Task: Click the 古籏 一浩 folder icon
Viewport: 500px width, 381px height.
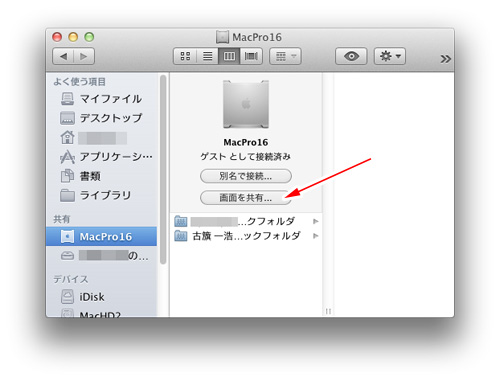Action: click(181, 236)
